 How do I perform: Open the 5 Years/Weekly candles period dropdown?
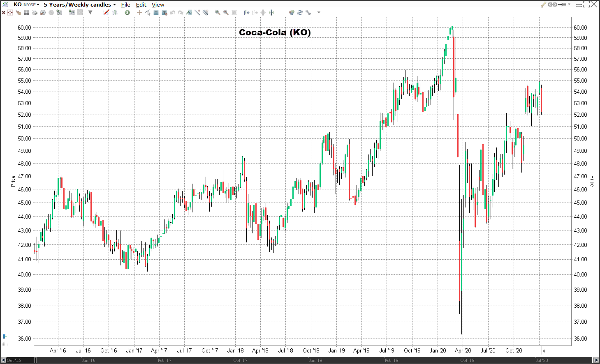pos(80,5)
